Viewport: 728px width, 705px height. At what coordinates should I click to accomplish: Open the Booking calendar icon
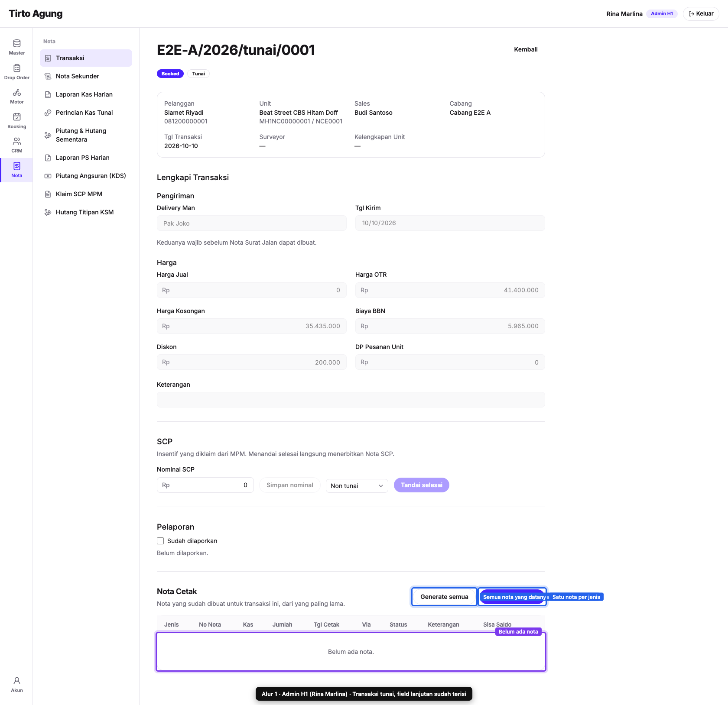17,117
